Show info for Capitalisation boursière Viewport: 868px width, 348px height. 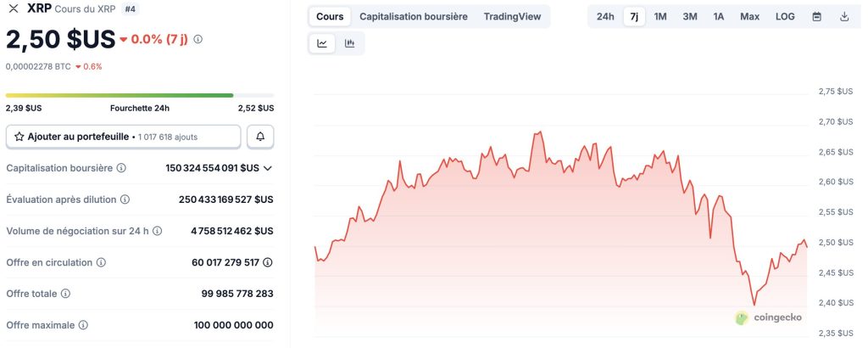[121, 168]
